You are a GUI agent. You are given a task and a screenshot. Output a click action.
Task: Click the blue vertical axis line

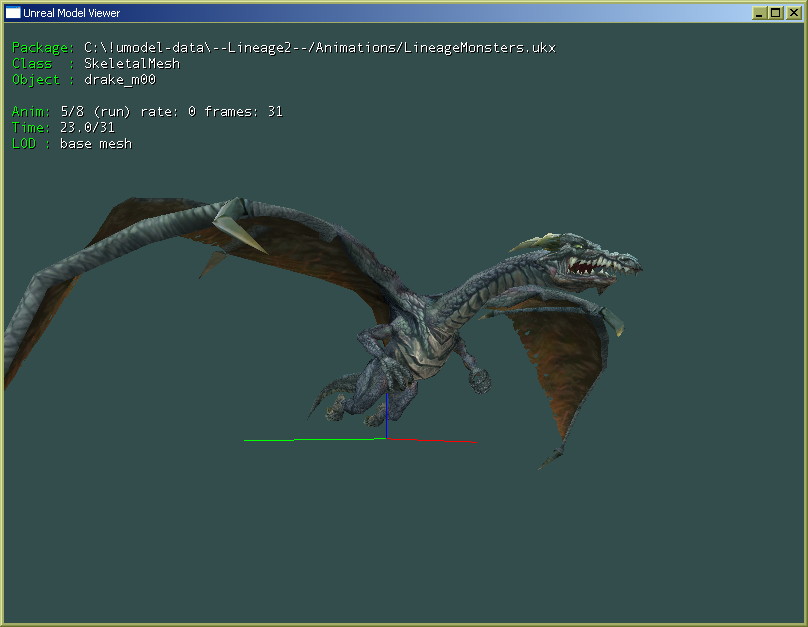coord(386,416)
